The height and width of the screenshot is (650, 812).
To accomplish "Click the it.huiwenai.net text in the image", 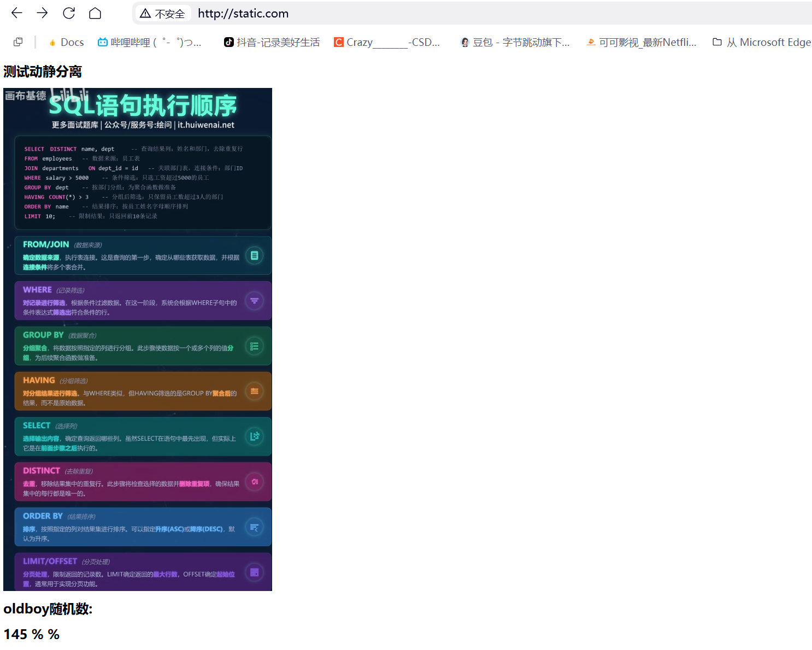I will point(206,125).
